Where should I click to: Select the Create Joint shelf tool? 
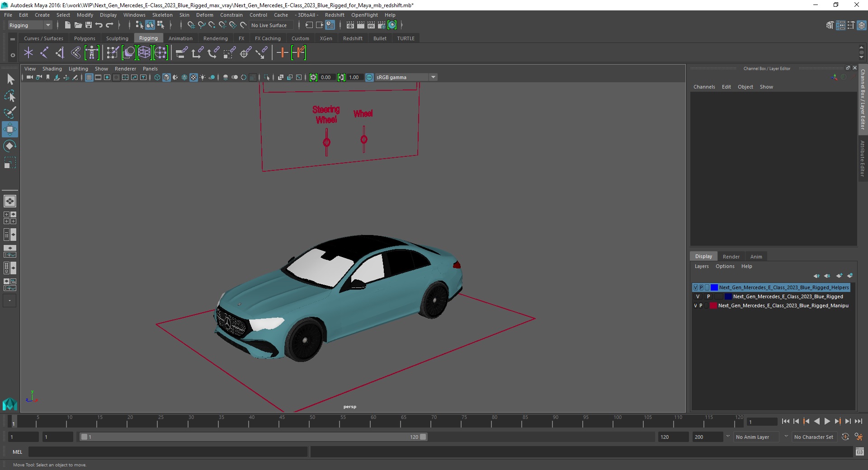[44, 53]
